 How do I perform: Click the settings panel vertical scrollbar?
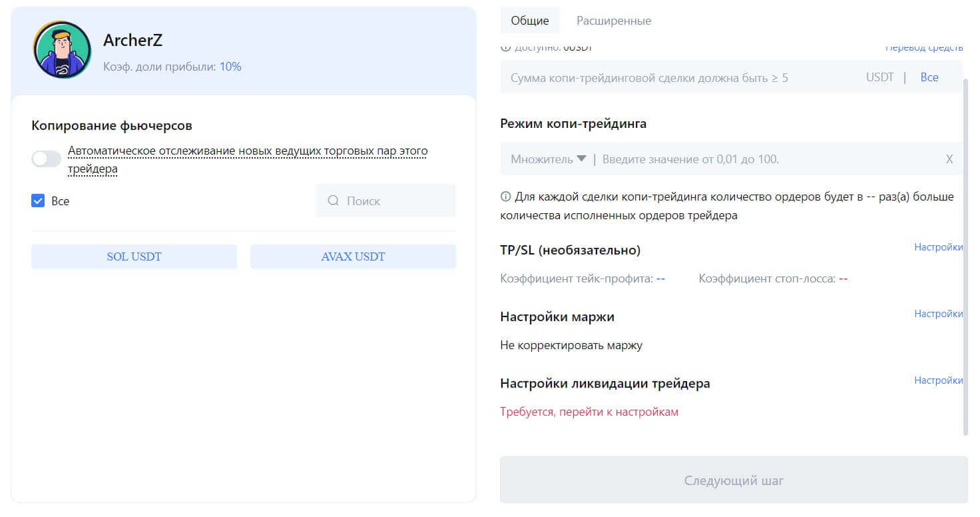click(966, 253)
